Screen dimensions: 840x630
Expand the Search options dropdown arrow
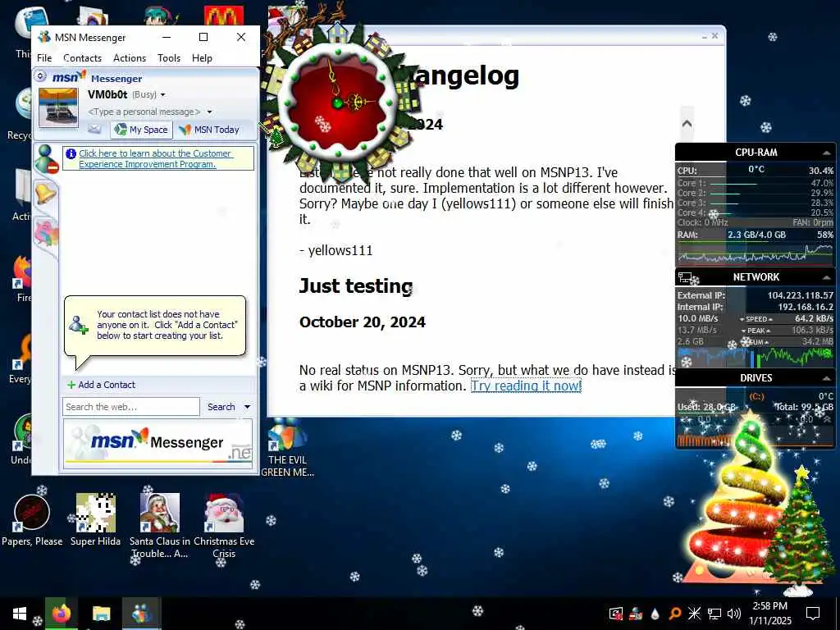pyautogui.click(x=248, y=407)
